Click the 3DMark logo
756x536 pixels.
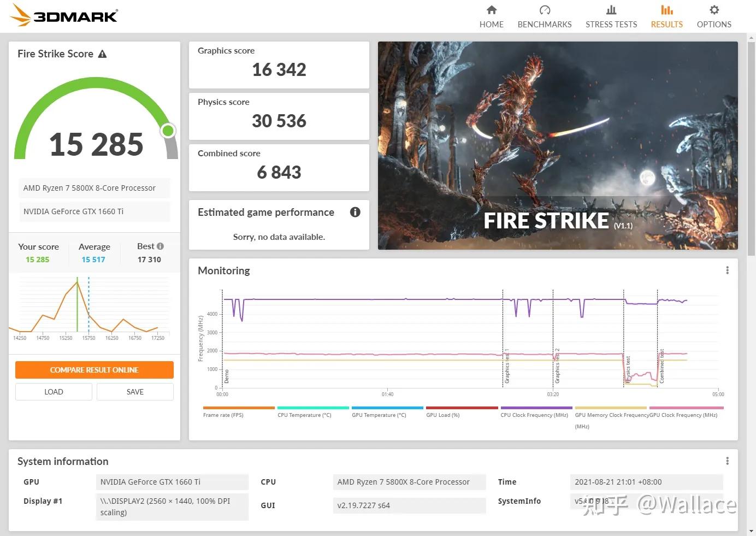point(63,16)
